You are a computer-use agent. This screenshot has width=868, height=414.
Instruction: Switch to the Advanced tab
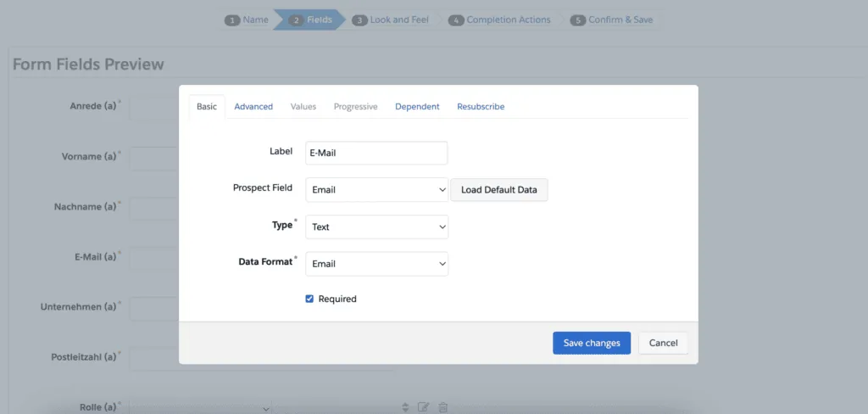click(253, 106)
